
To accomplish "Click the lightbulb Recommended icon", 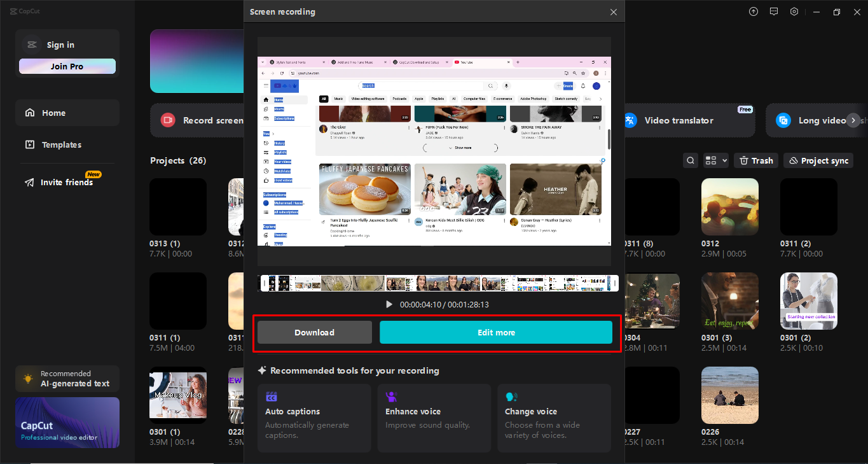I will coord(28,379).
